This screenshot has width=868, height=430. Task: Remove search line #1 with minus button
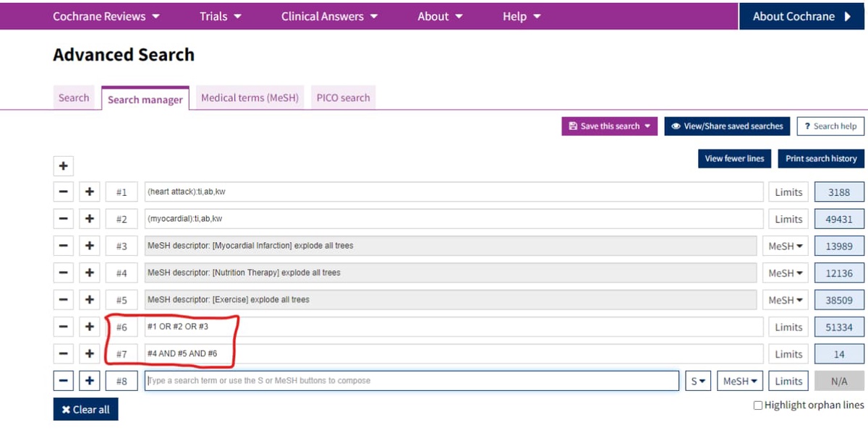coord(64,192)
